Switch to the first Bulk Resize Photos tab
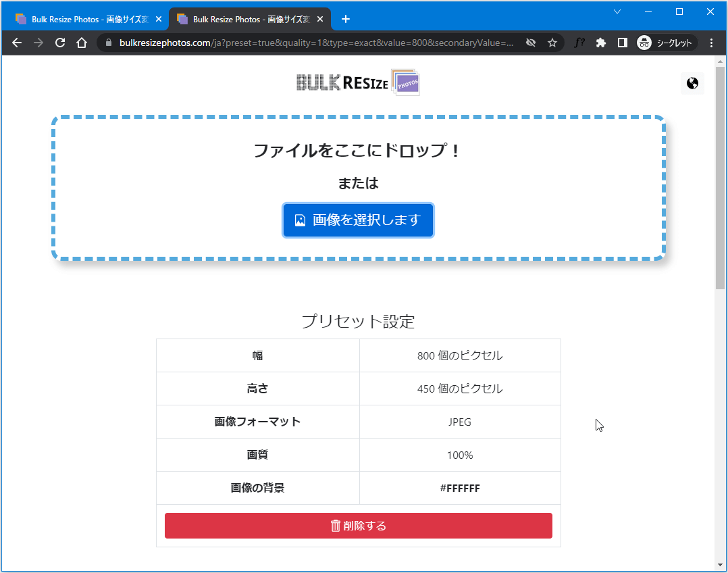The height and width of the screenshot is (573, 728). coord(84,20)
